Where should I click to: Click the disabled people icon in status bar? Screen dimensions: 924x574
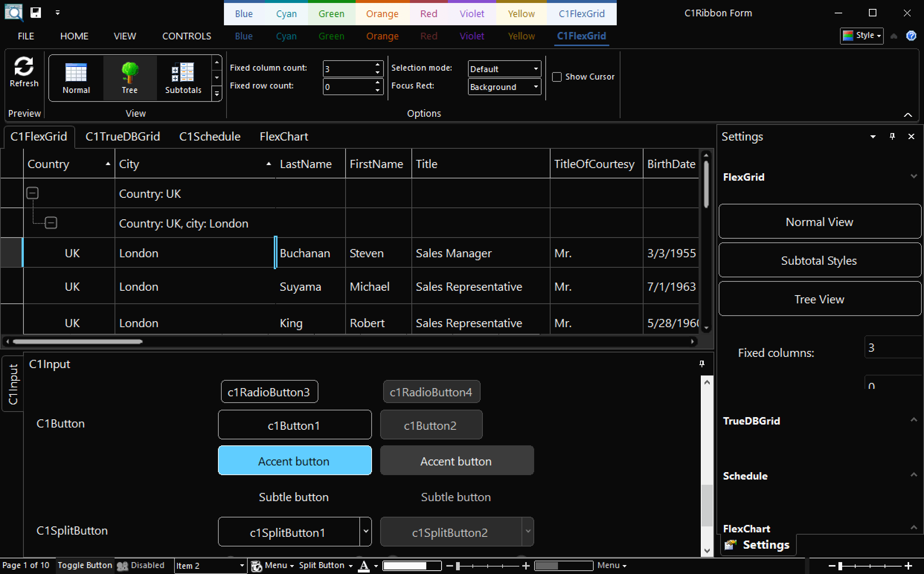pyautogui.click(x=122, y=566)
